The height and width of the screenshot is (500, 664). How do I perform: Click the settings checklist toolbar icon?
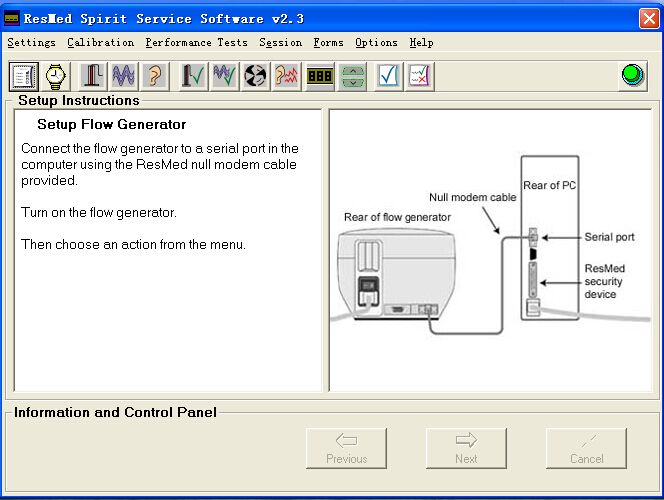click(x=24, y=77)
